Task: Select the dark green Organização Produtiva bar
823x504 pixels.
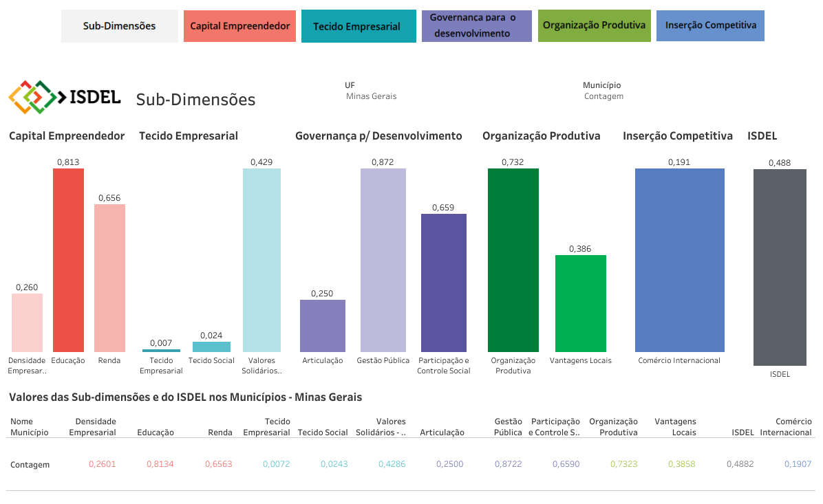Action: tap(513, 260)
